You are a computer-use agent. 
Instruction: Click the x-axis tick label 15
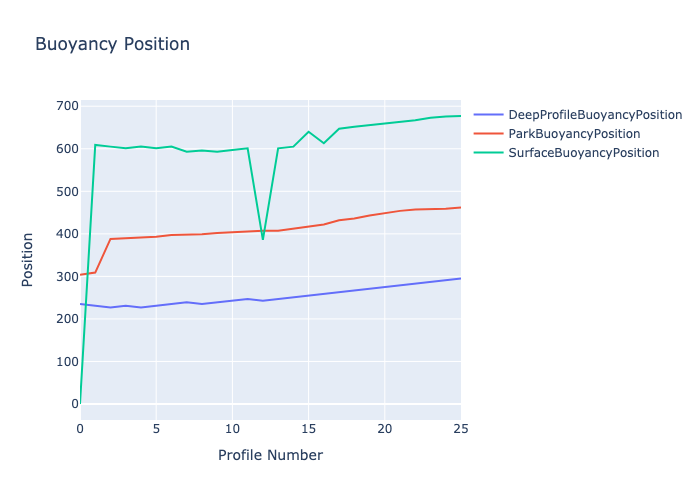(308, 429)
